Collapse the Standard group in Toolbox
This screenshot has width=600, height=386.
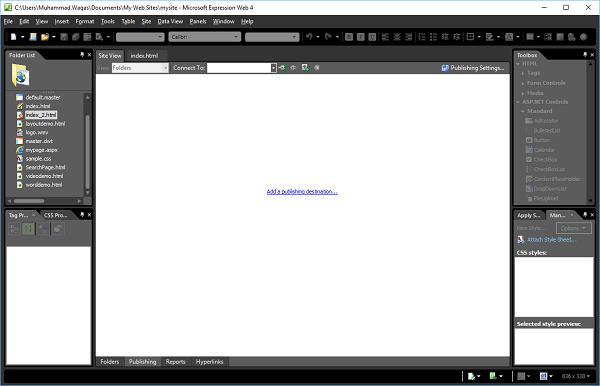[523, 111]
